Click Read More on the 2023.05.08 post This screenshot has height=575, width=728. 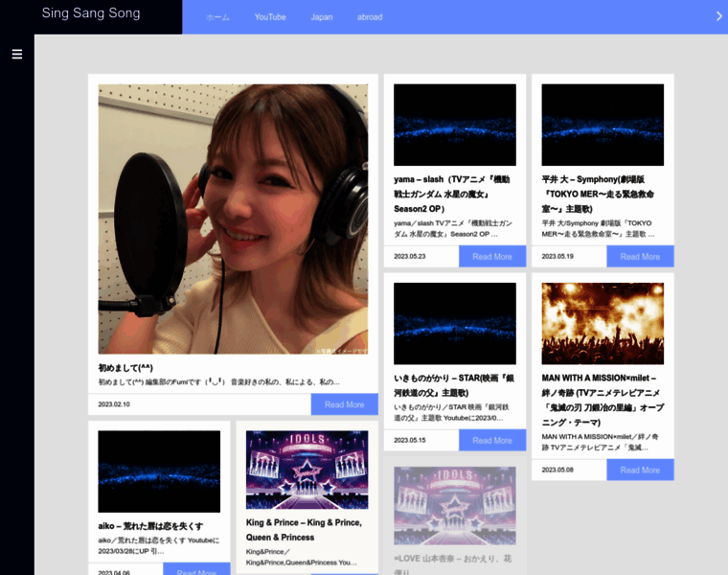(640, 470)
